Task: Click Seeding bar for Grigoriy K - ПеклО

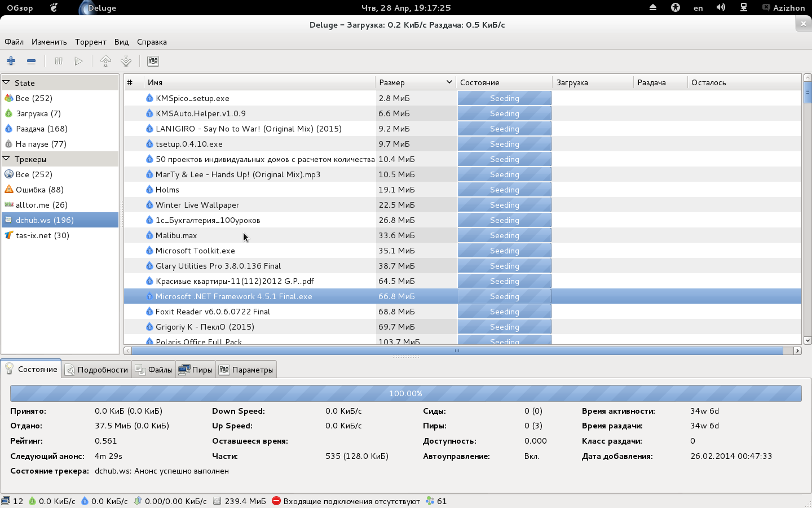Action: pyautogui.click(x=504, y=327)
